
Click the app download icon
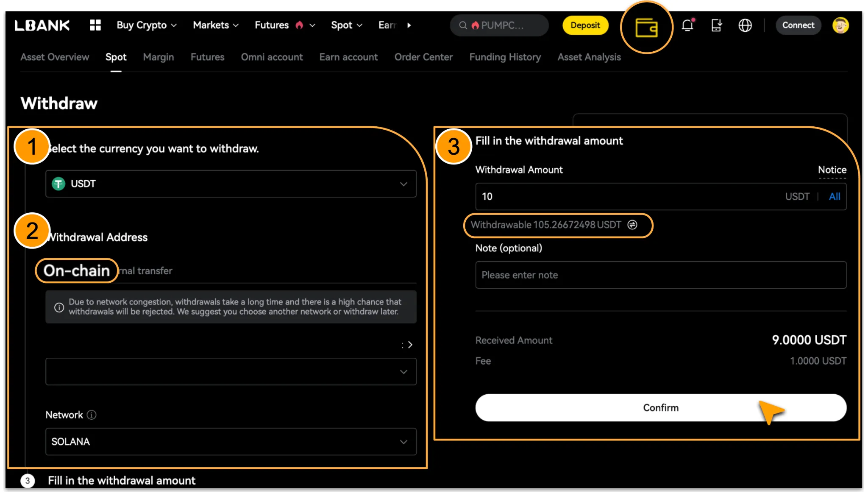point(716,25)
